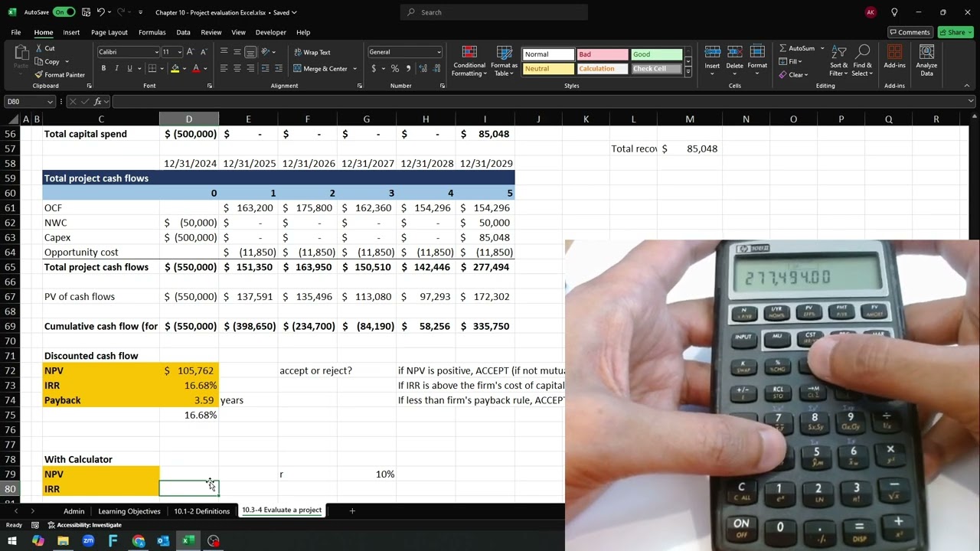
Task: Click the Name Box showing D80
Action: (29, 102)
